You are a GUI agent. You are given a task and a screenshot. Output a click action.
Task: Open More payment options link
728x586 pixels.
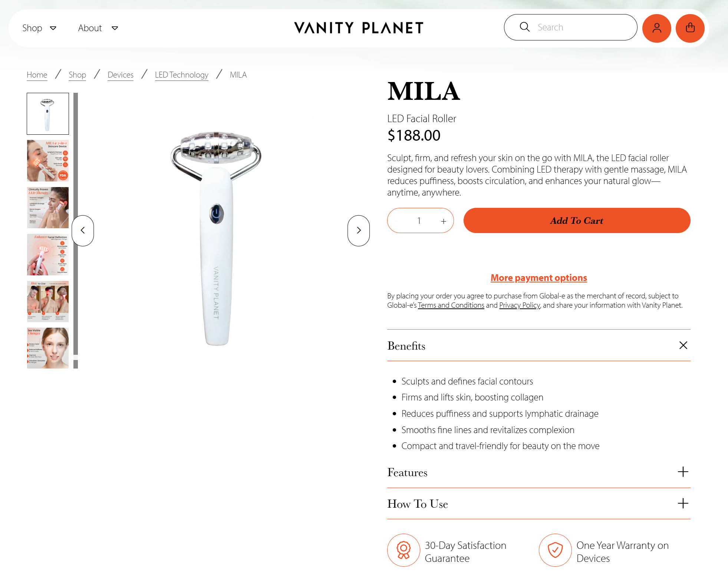(538, 278)
